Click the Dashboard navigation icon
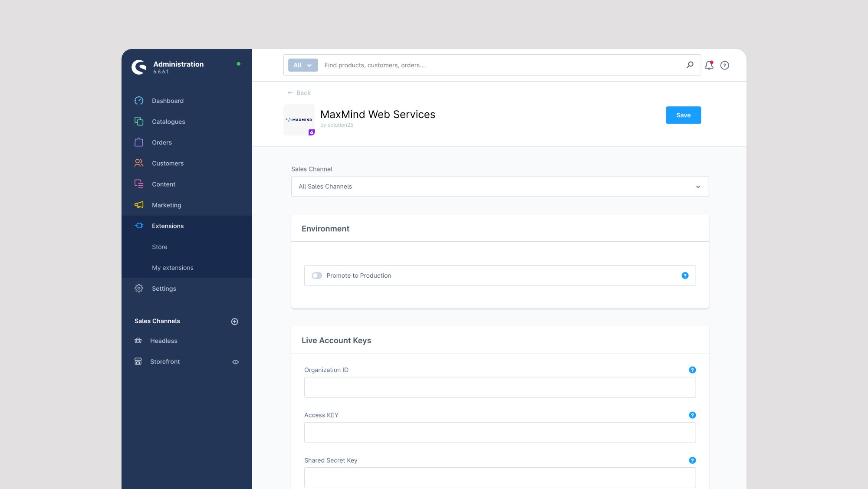The width and height of the screenshot is (868, 489). (x=139, y=100)
